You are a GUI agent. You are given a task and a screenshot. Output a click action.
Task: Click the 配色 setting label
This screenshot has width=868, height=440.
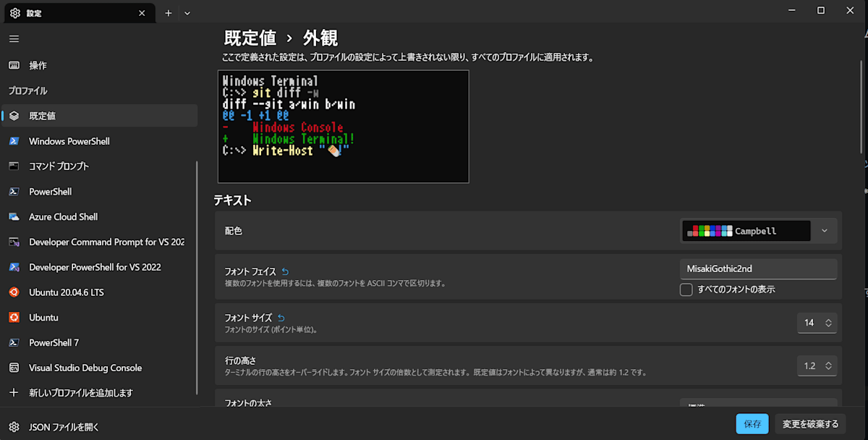coord(233,231)
